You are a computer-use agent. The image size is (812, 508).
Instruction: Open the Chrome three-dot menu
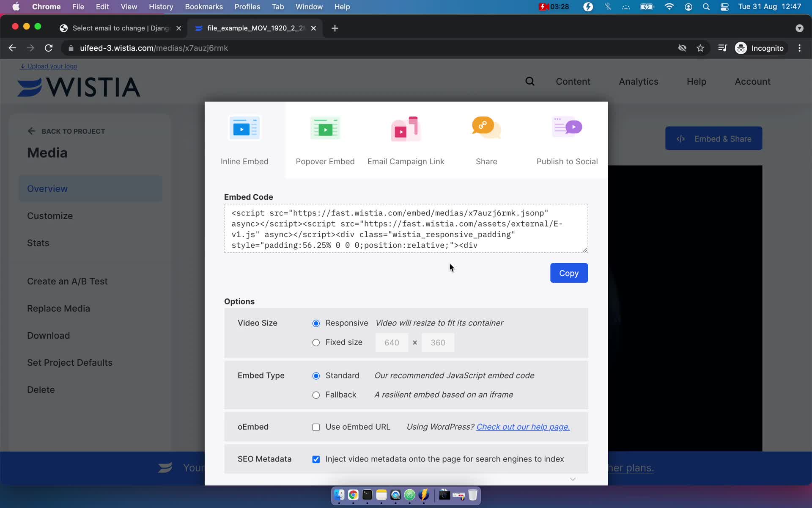tap(799, 48)
